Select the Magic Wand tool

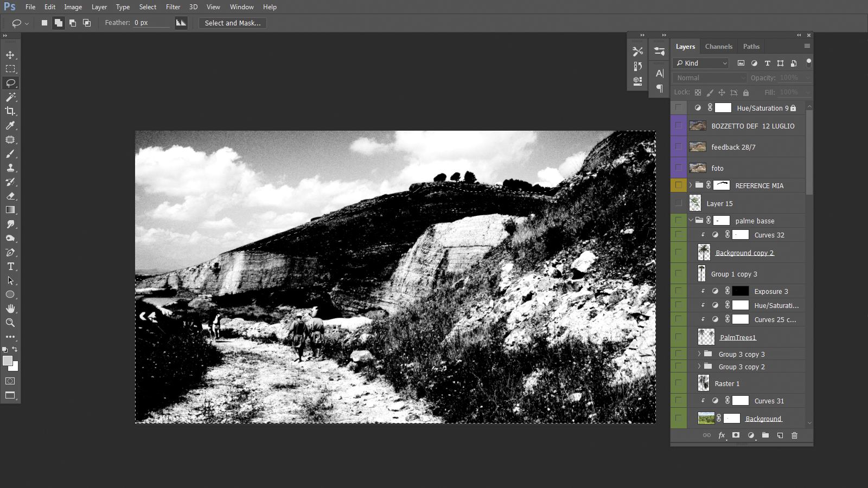pos(10,97)
